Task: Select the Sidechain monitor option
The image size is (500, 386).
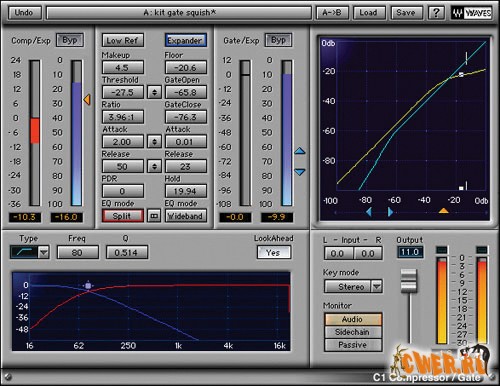Action: pos(352,332)
